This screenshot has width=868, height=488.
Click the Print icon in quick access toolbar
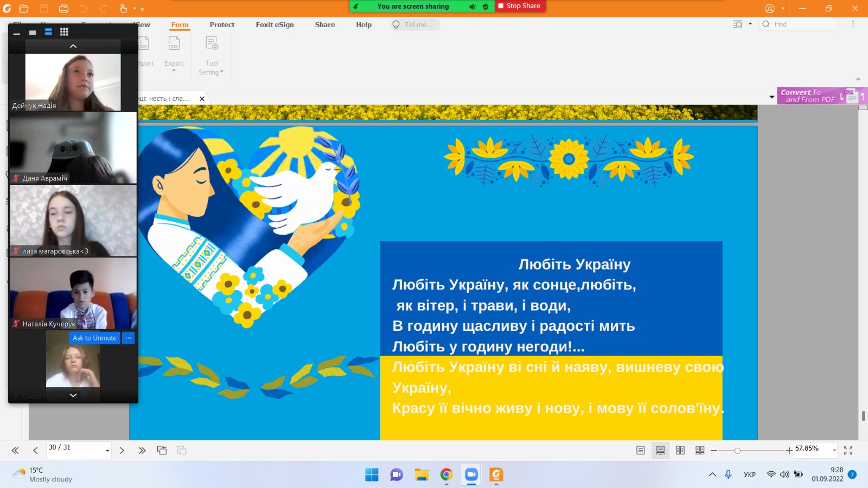click(63, 8)
